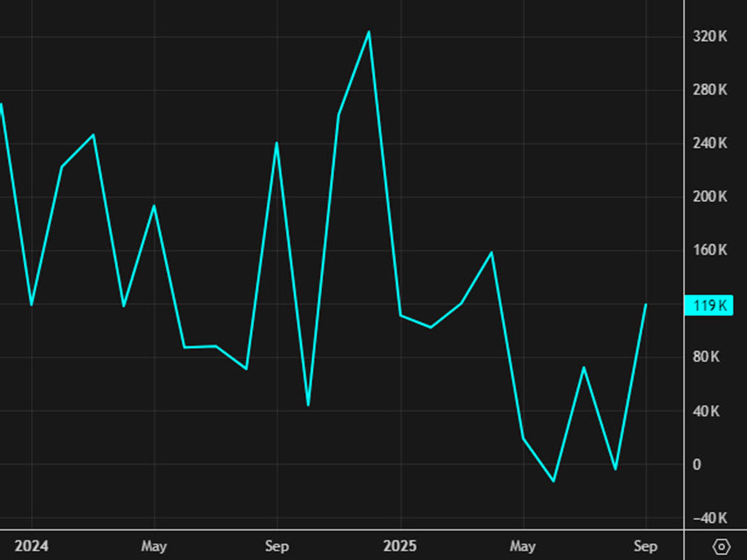Click the final data point of the line

coord(646,305)
